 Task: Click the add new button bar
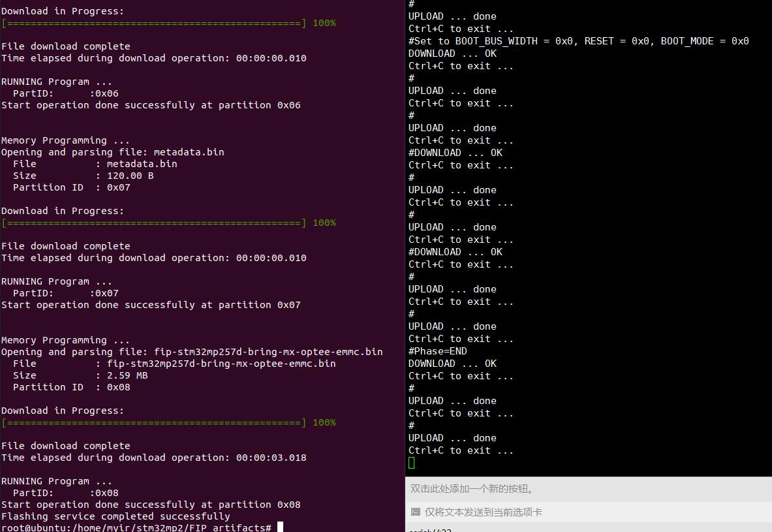(587, 488)
